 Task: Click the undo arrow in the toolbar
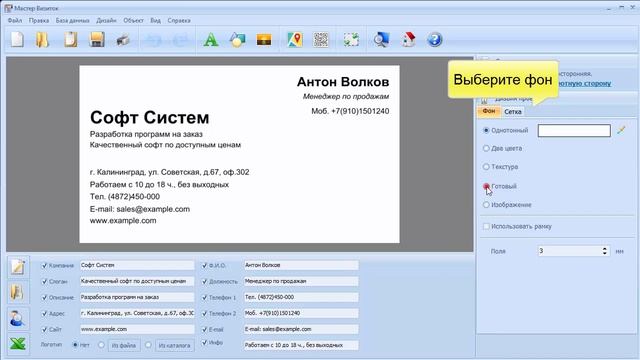tap(153, 40)
